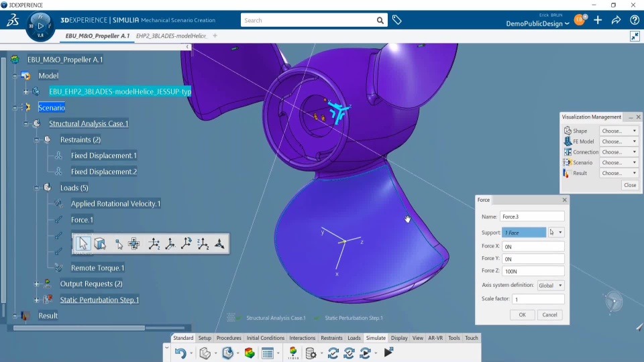644x362 pixels.
Task: Click the tag icon next to search
Action: coord(396,19)
